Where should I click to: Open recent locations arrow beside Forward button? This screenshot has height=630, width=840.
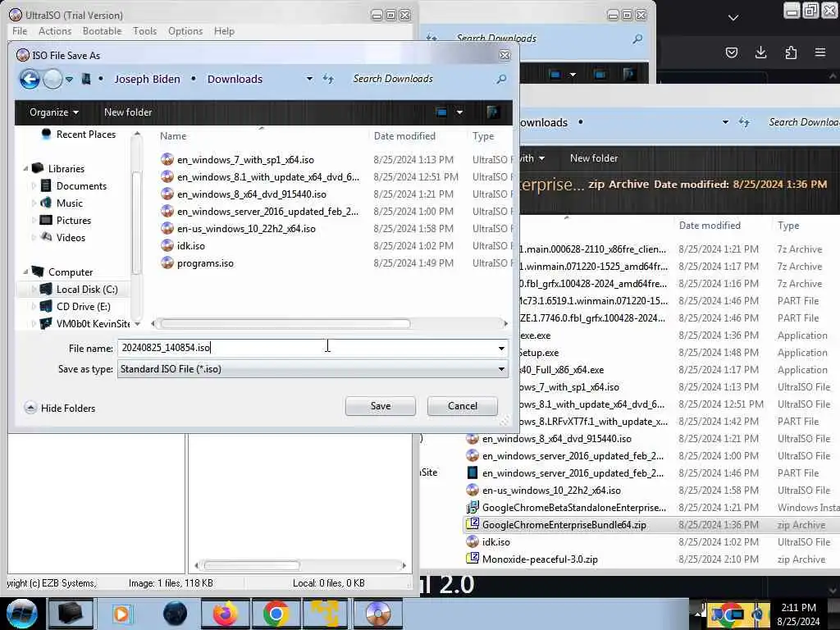[69, 80]
